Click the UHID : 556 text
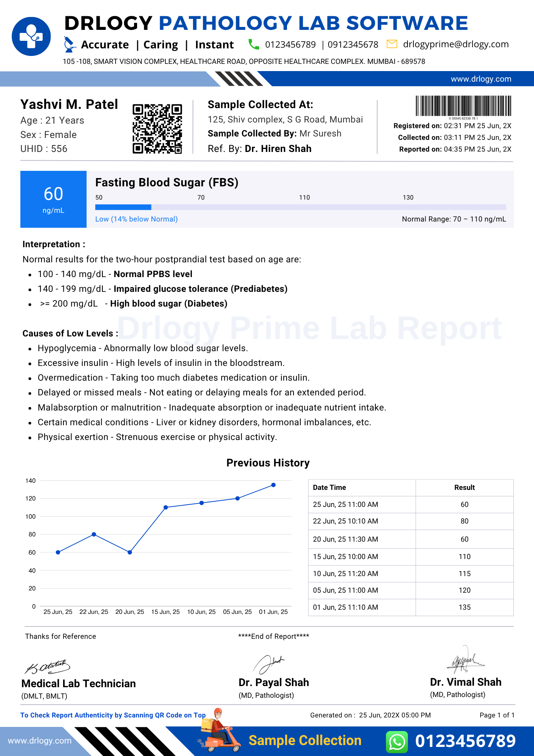Image resolution: width=534 pixels, height=756 pixels. (44, 149)
